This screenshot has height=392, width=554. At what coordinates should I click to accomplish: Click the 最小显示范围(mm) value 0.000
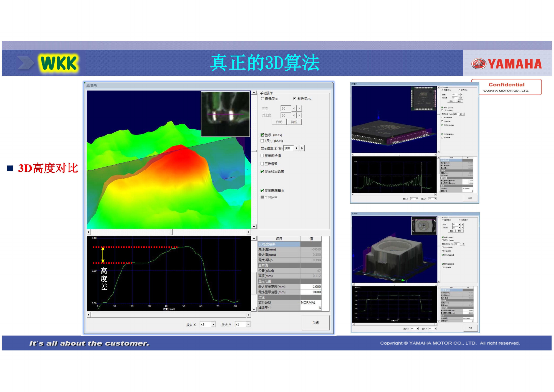point(311,292)
